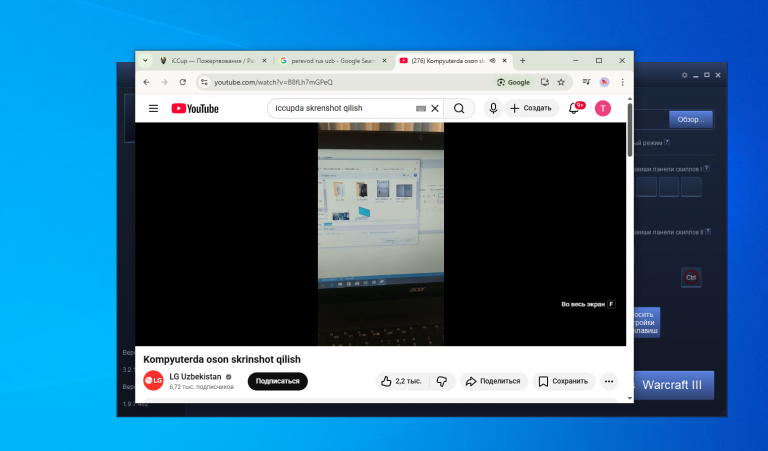Viewport: 768px width, 451px height.
Task: Click the page scrollbar down arrow
Action: pos(630,399)
